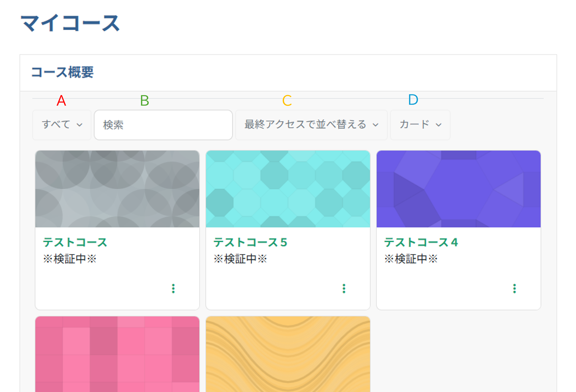The image size is (576, 392).
Task: Open three-dot menu on テストコース4 card
Action: (x=514, y=288)
